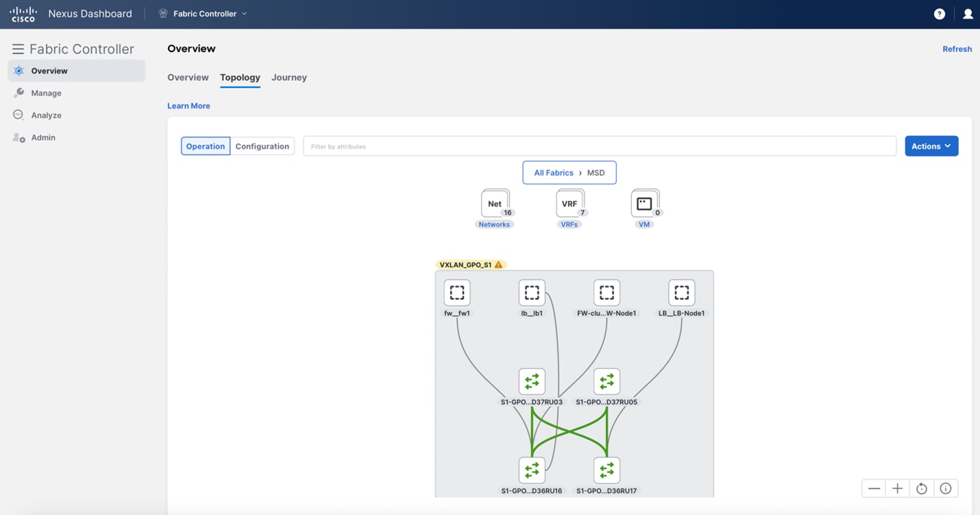Click the Nexus Dashboard title
This screenshot has width=980, height=515.
[x=90, y=14]
